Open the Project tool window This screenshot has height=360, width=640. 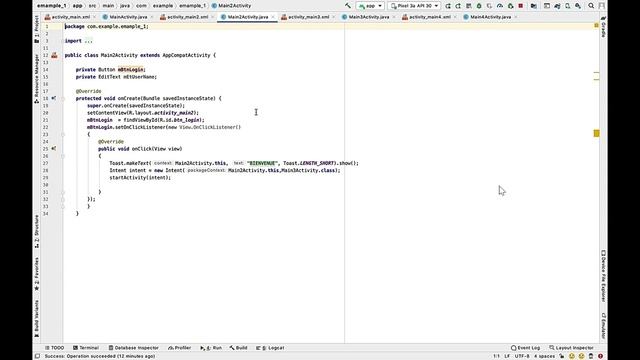pos(36,29)
